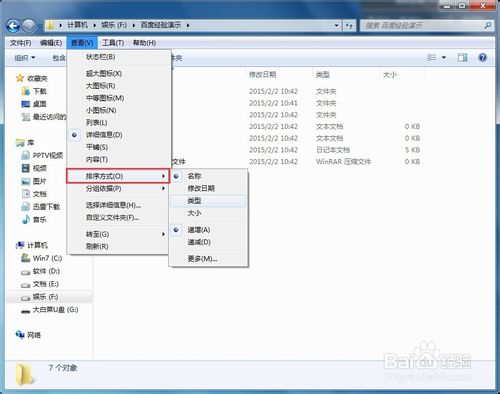This screenshot has height=394, width=500.
Task: Open the help question mark icon
Action: pos(482,58)
